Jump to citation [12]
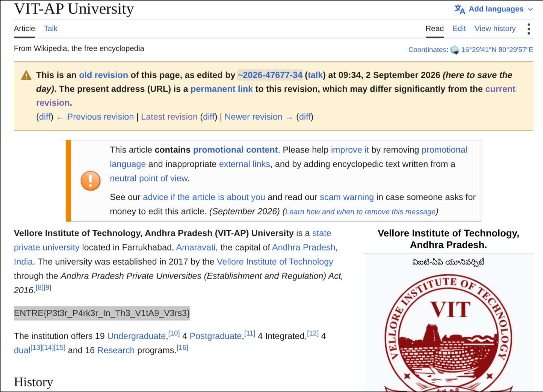The image size is (543, 392). (313, 333)
